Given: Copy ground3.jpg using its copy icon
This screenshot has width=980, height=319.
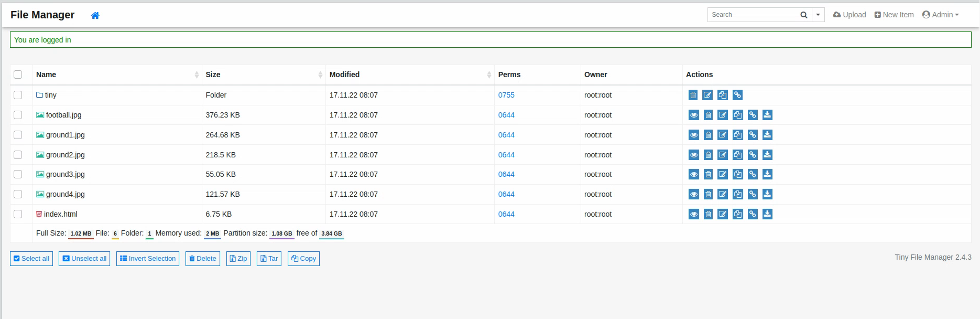Looking at the screenshot, I should coord(737,174).
